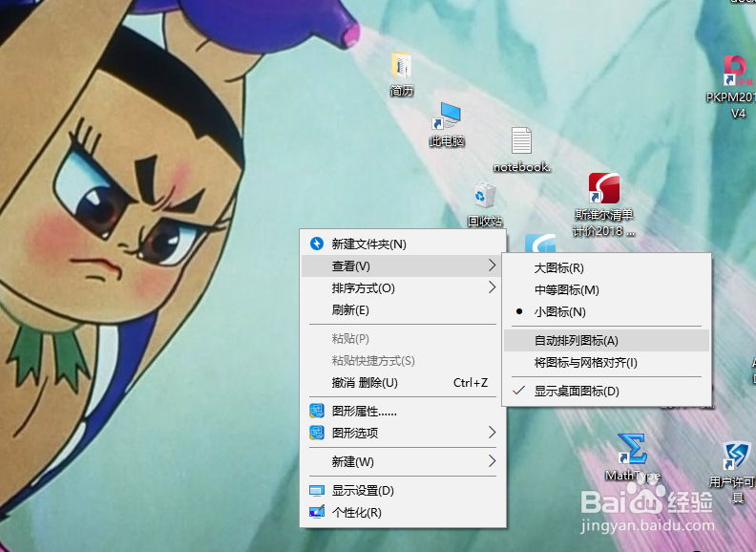The width and height of the screenshot is (756, 552).
Task: Select the 斯维尔清单计价2018 shortcut icon
Action: coord(603,188)
